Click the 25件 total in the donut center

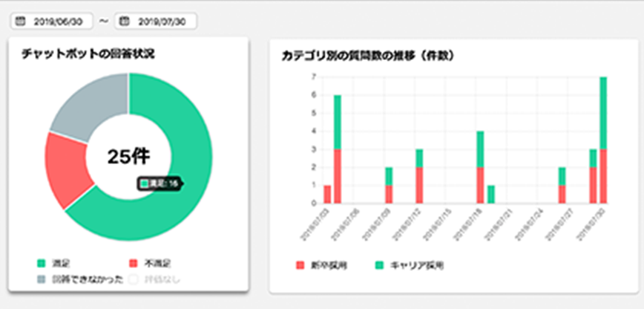[x=128, y=156]
